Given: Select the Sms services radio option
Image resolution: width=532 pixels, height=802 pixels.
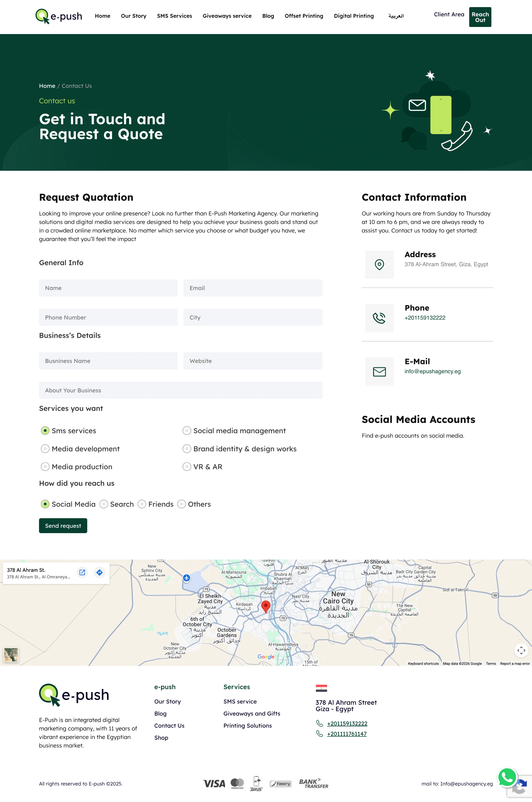Looking at the screenshot, I should click(x=45, y=430).
